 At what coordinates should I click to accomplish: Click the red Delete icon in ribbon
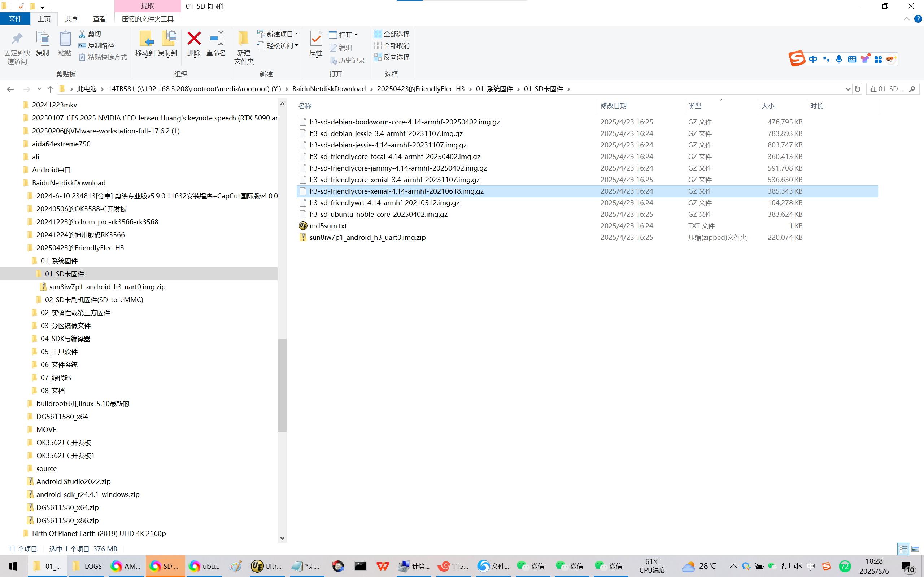(194, 39)
